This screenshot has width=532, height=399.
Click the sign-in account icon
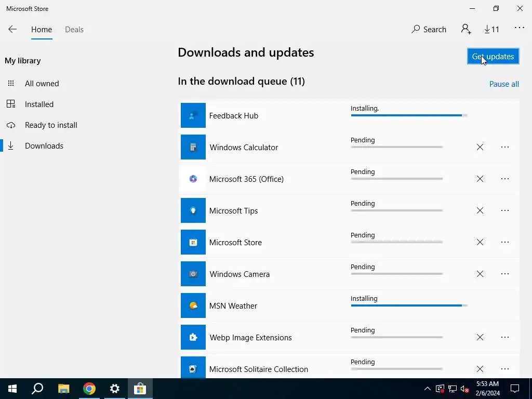[466, 29]
